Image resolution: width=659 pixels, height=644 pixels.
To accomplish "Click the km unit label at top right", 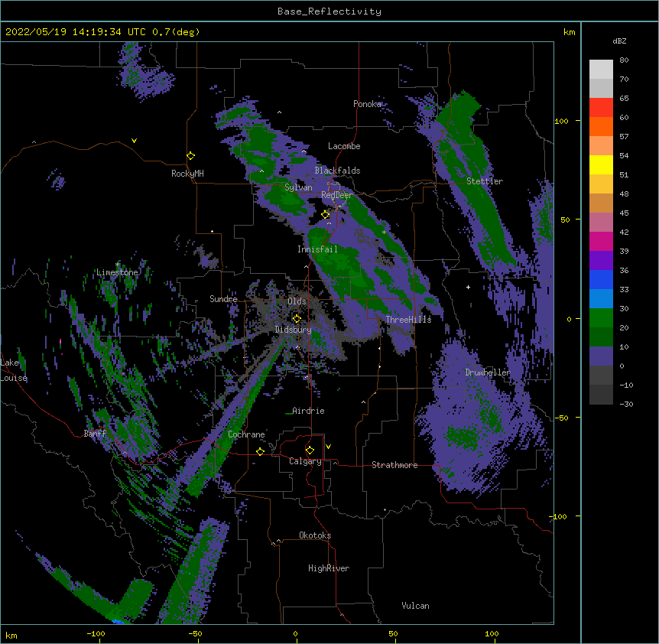I will click(570, 32).
